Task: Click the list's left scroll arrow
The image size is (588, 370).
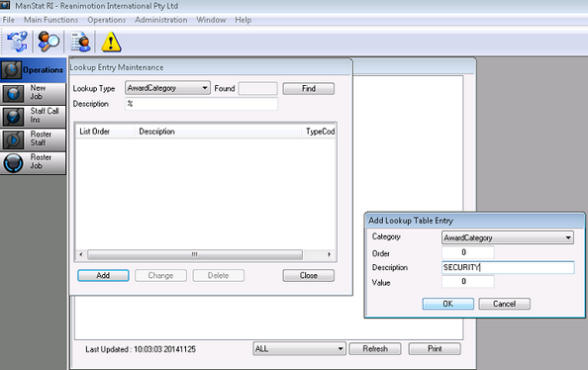Action: 81,254
